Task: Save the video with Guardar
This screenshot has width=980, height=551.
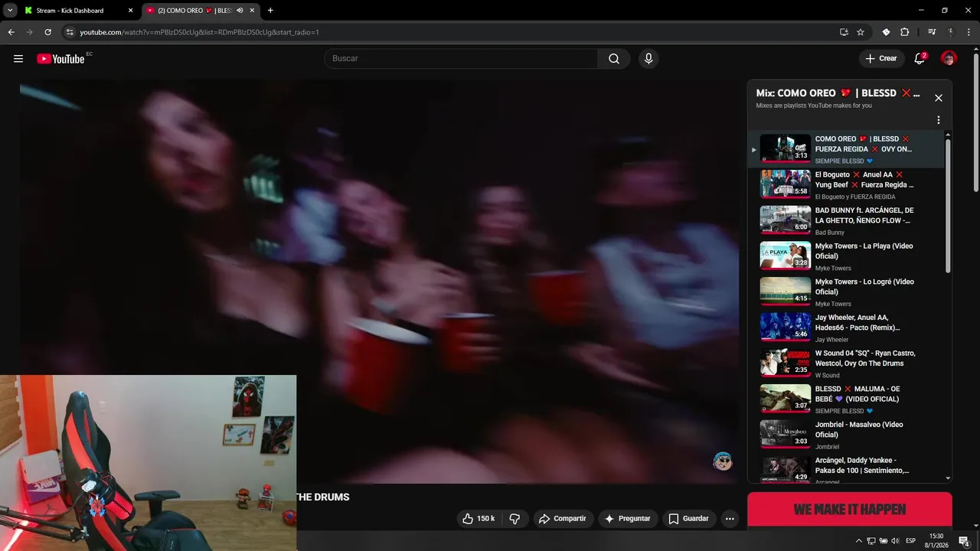Action: tap(689, 519)
